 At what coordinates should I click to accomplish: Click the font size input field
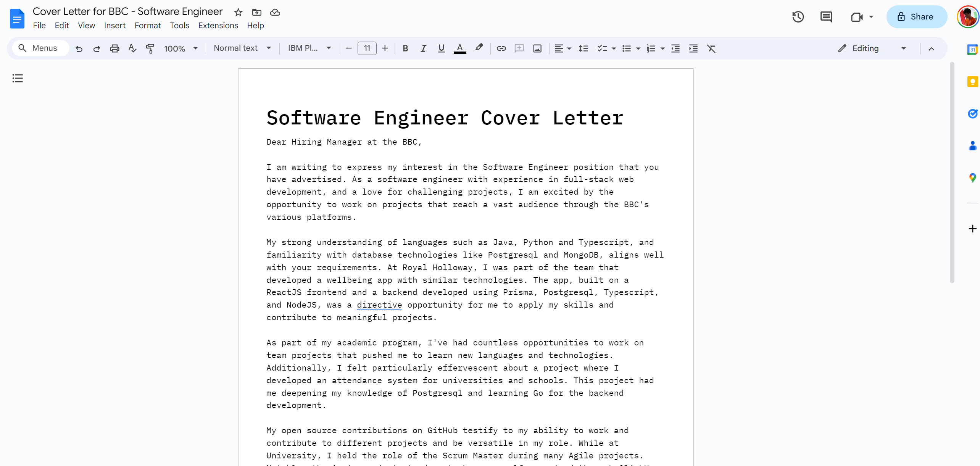pyautogui.click(x=367, y=48)
